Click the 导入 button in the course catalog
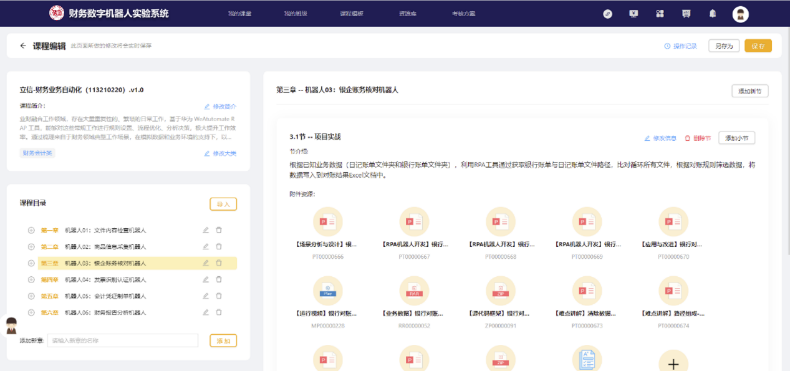 pos(223,204)
